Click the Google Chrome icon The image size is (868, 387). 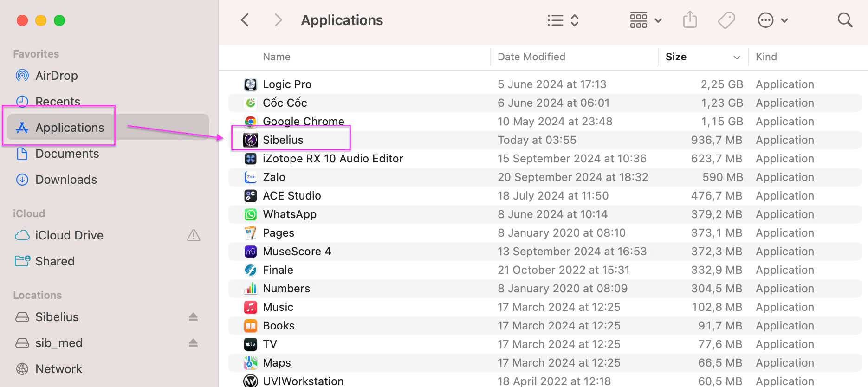point(251,121)
